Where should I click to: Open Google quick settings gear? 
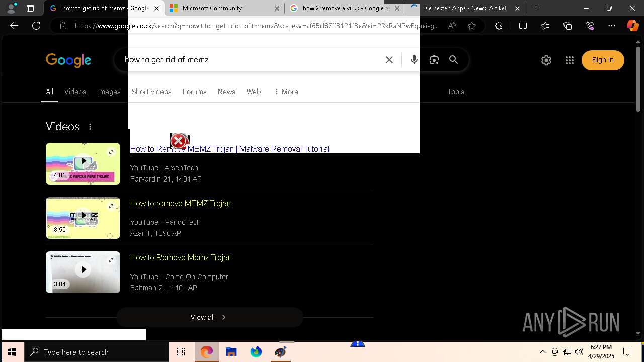point(546,60)
